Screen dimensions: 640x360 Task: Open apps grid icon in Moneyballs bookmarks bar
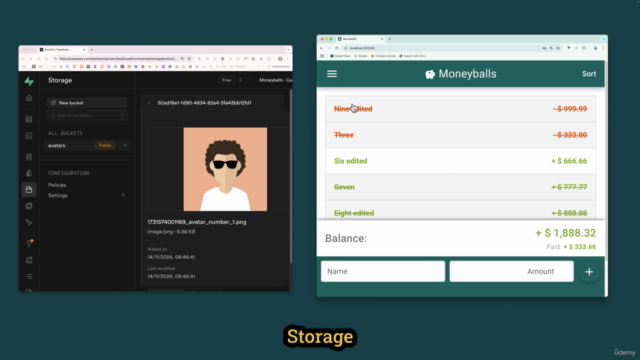tap(322, 56)
